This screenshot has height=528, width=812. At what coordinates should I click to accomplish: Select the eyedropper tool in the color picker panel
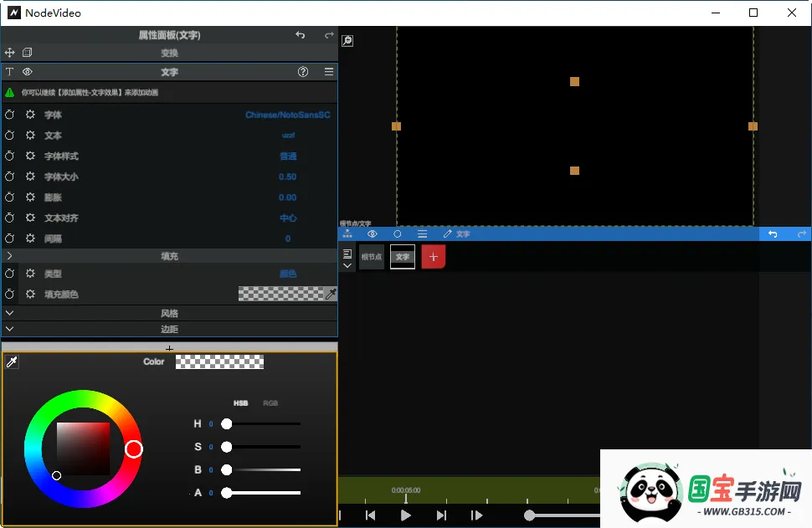coord(12,361)
